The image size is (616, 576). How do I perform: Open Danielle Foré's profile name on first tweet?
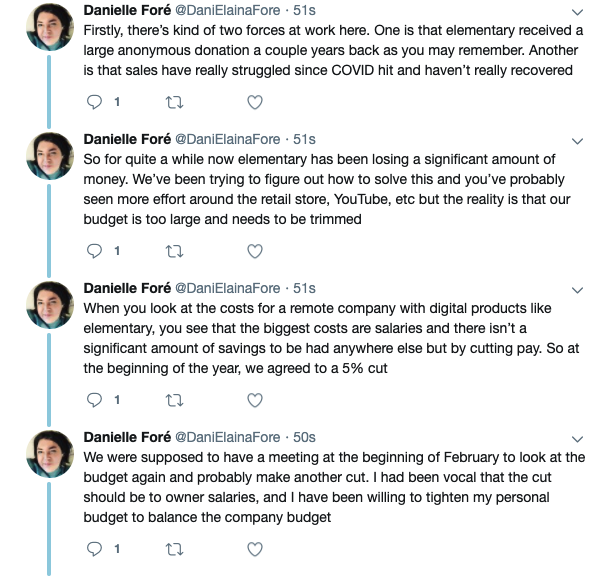click(x=127, y=11)
